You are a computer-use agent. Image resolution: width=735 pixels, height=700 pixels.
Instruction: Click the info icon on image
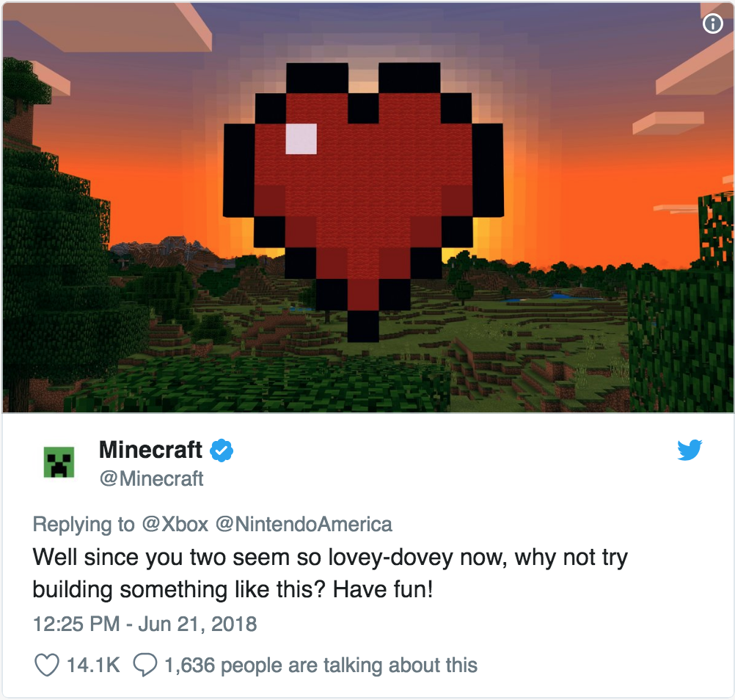tap(713, 23)
